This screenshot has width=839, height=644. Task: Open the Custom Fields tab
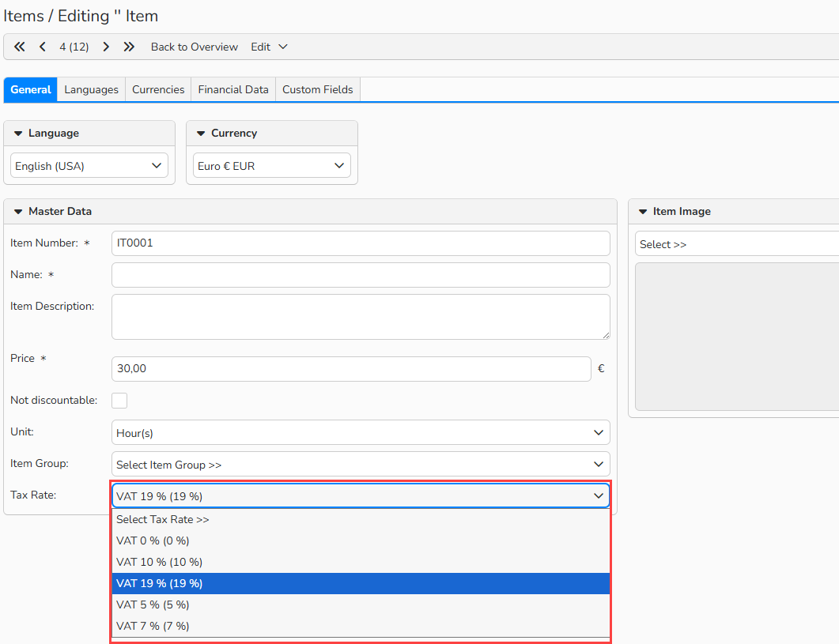317,90
